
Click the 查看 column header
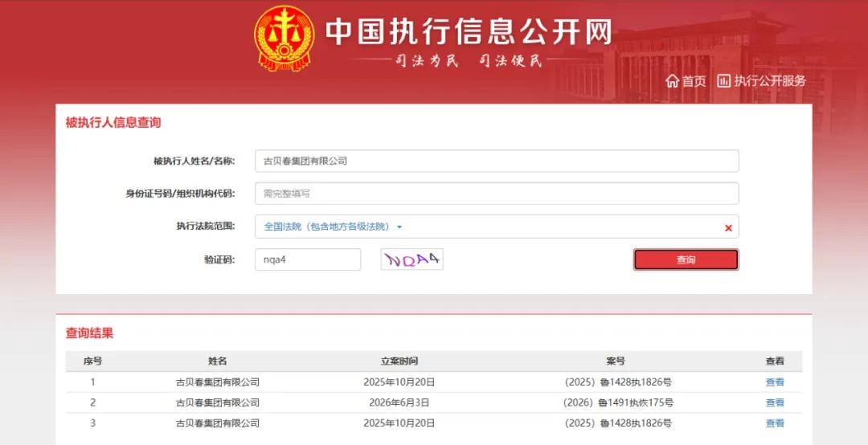[x=775, y=361]
